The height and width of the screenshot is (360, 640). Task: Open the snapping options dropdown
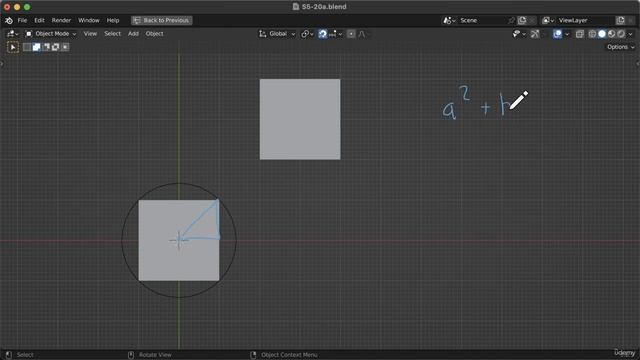[x=335, y=34]
